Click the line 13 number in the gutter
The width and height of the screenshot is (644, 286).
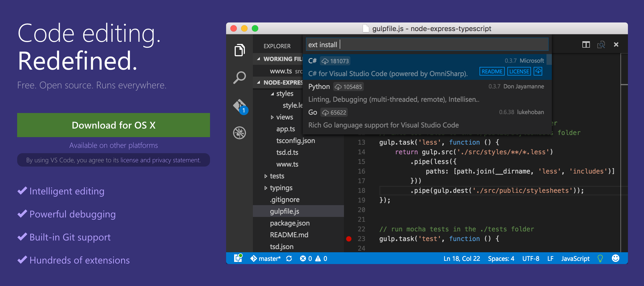click(x=361, y=142)
